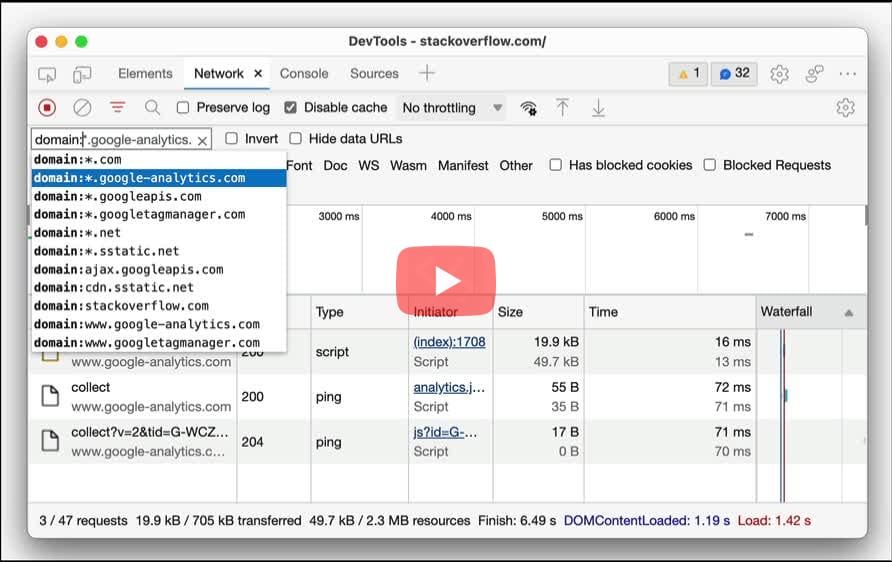Choose domain:www.googletagmanager.com suggestion
Image resolution: width=892 pixels, height=562 pixels.
click(x=159, y=342)
